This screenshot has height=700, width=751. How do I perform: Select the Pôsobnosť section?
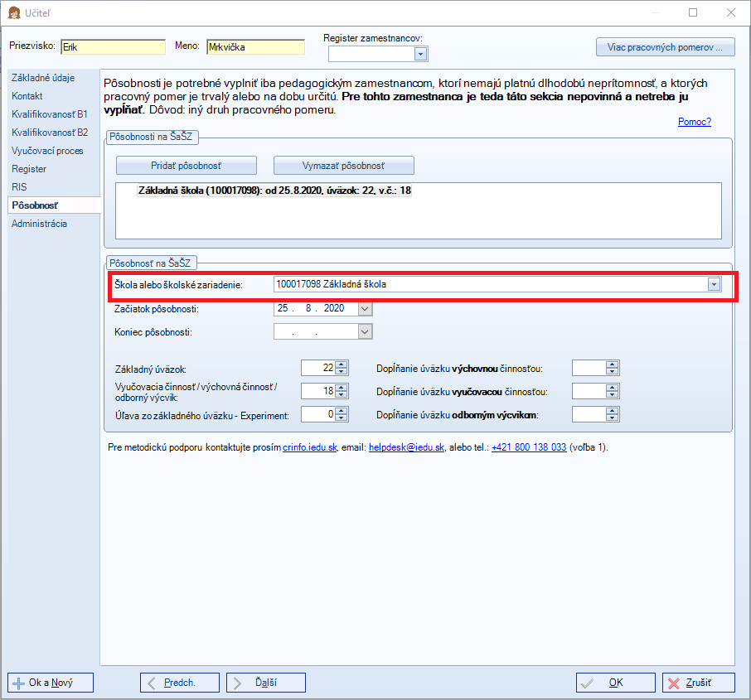click(54, 205)
